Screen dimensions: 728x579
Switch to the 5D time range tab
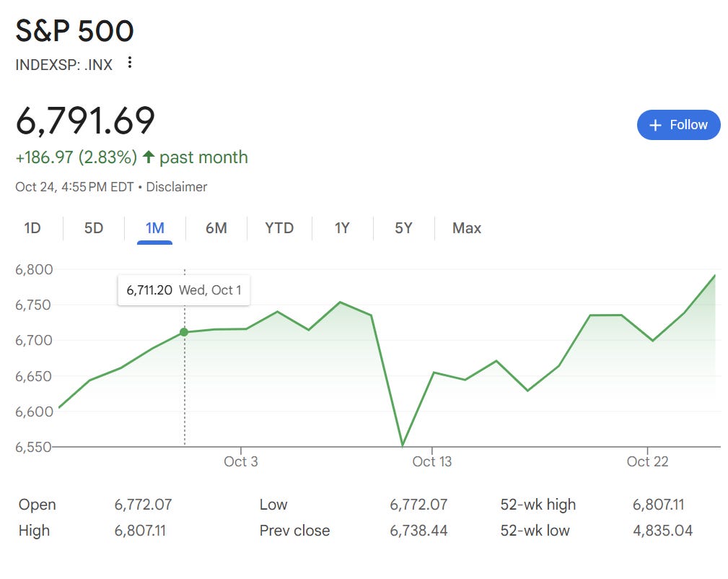pos(93,228)
